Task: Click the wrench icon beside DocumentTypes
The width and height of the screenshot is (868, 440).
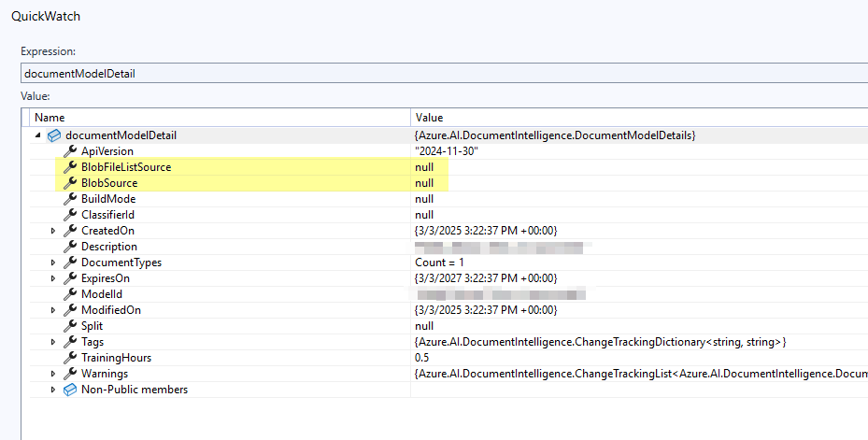Action: tap(70, 263)
